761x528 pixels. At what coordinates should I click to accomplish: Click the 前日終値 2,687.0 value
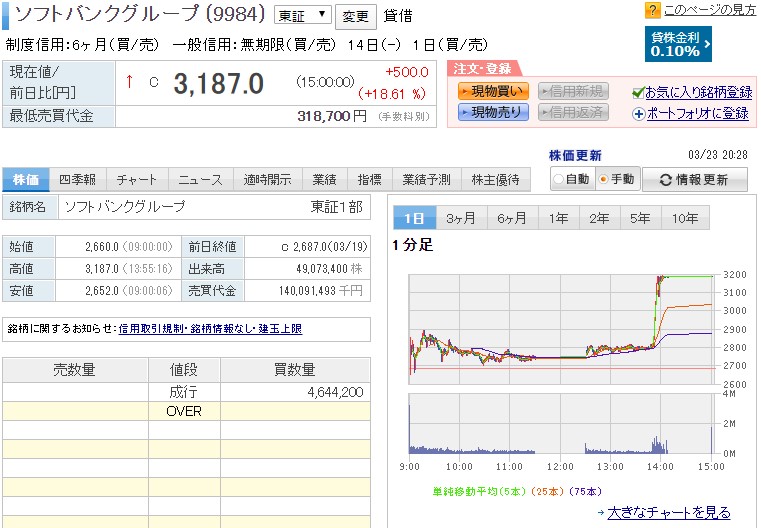(x=325, y=247)
